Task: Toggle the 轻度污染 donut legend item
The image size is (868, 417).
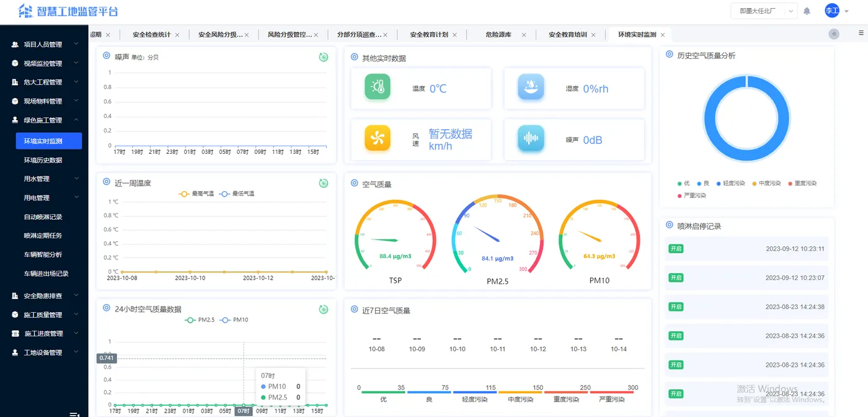Action: (730, 184)
